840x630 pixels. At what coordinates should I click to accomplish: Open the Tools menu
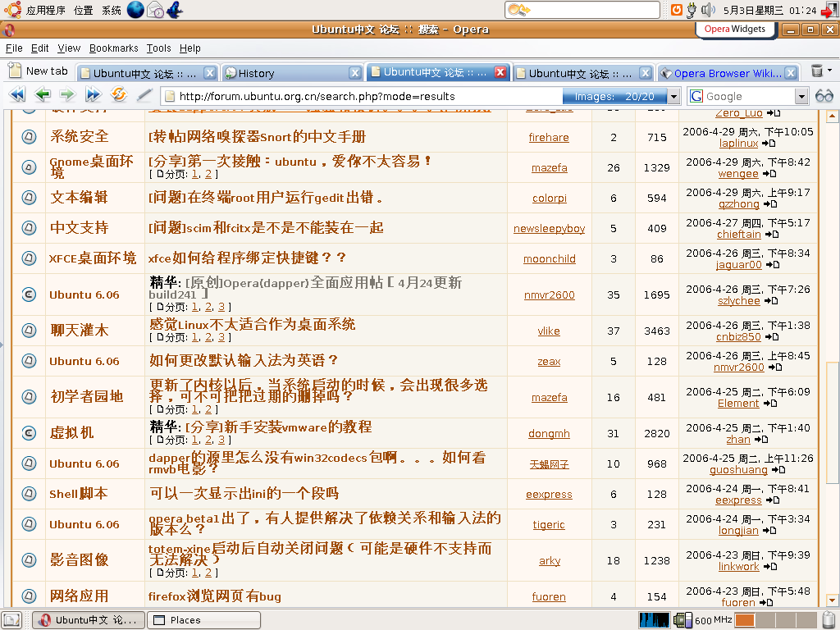158,48
